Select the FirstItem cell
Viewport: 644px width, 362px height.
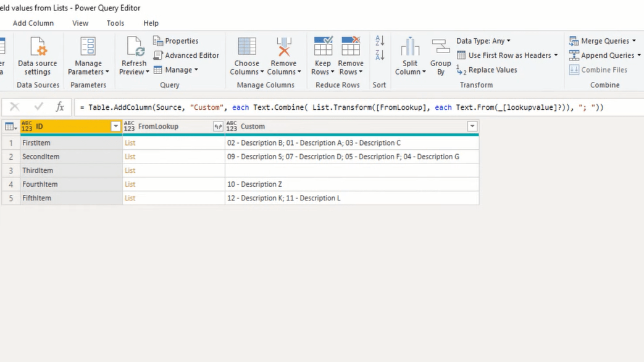[x=71, y=143]
